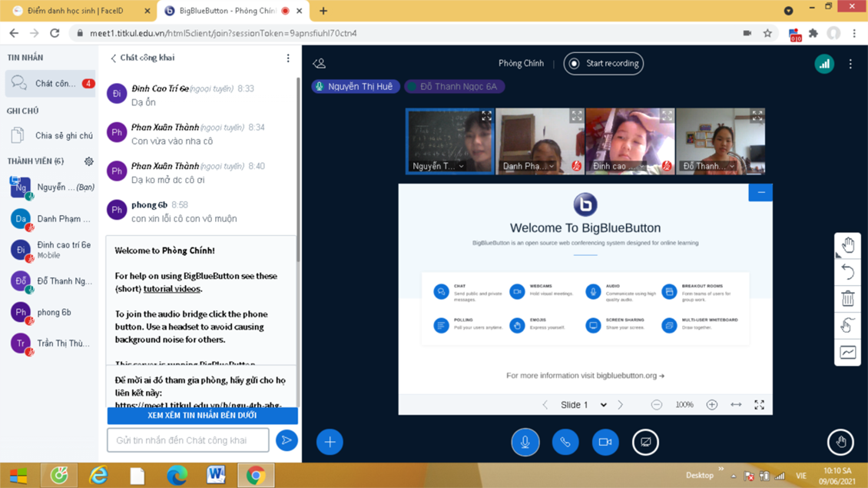Click Start recording button
The width and height of the screenshot is (868, 488).
pos(604,63)
